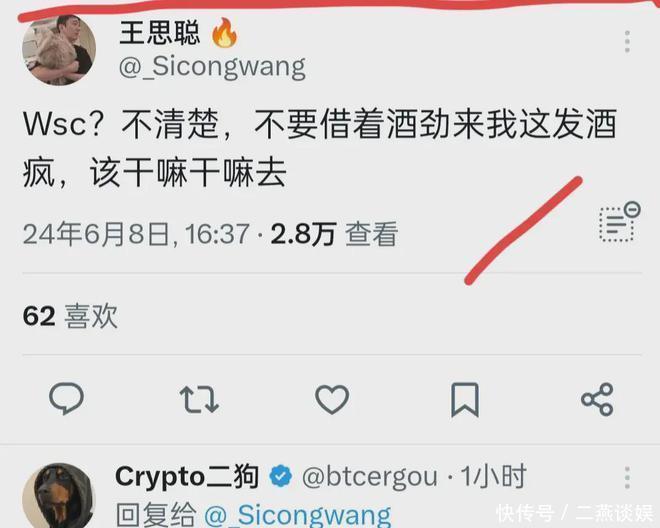660x528 pixels.
Task: Open the three-dot menu on Crypto二狗's reply
Action: point(627,477)
